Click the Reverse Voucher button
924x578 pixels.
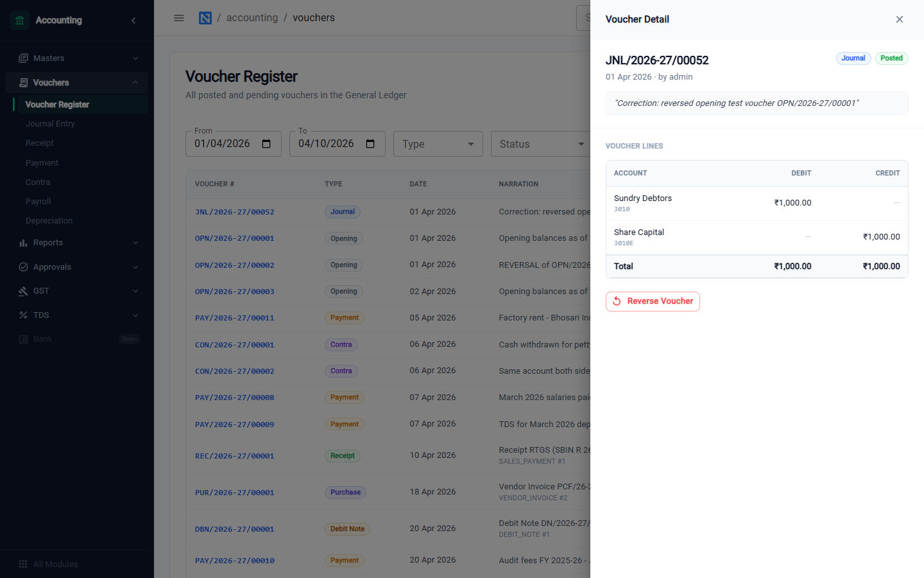(x=653, y=301)
